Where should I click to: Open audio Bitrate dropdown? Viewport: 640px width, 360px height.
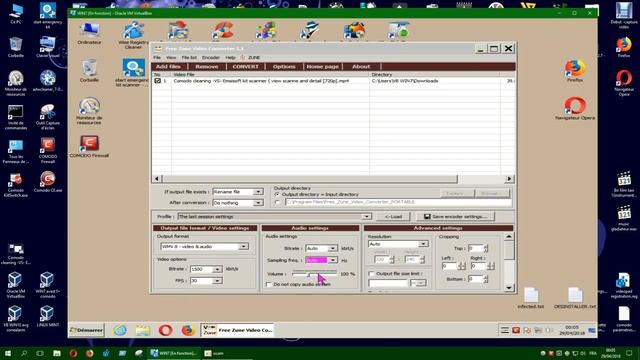333,248
